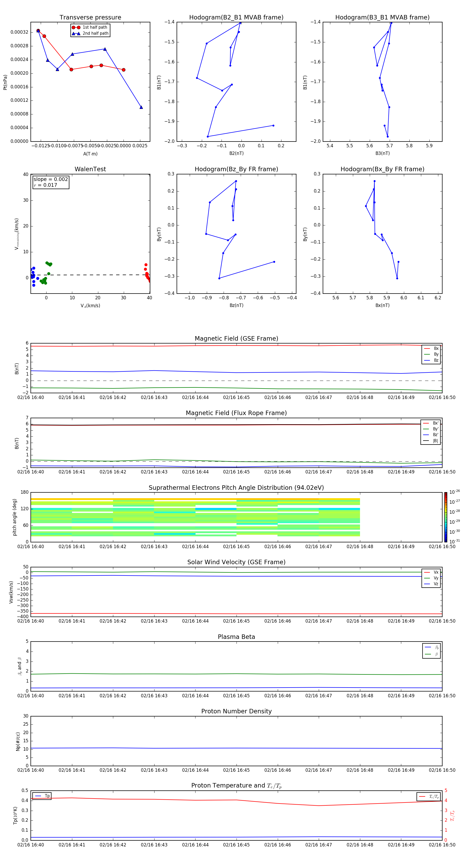
Task: Click the 'Hodogram(Bz_By FR frame)' title
Action: click(236, 169)
